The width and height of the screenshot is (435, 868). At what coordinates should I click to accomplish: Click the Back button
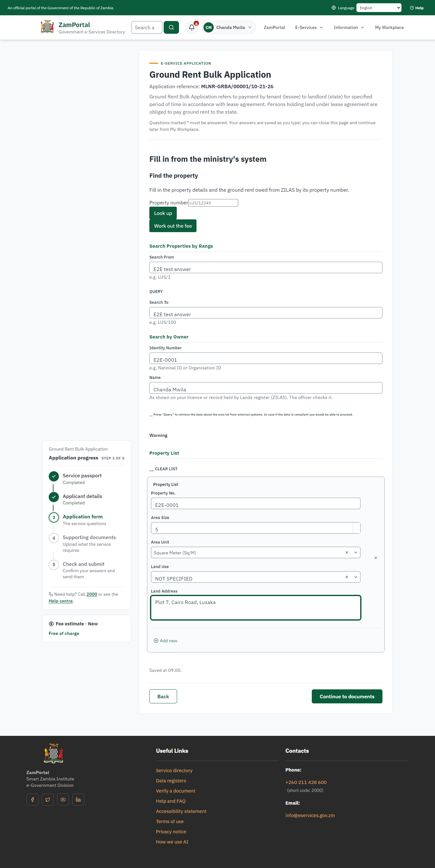[x=163, y=696]
